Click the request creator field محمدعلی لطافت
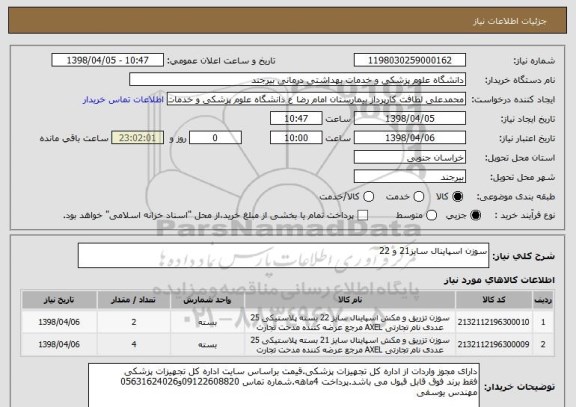The height and width of the screenshot is (407, 576). (x=316, y=99)
